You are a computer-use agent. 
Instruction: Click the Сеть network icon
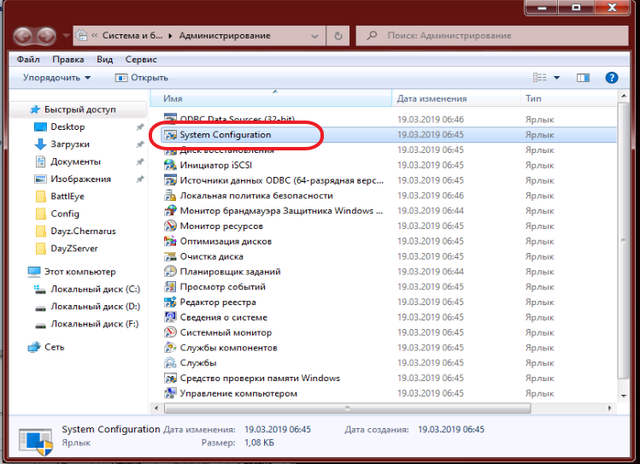[34, 347]
